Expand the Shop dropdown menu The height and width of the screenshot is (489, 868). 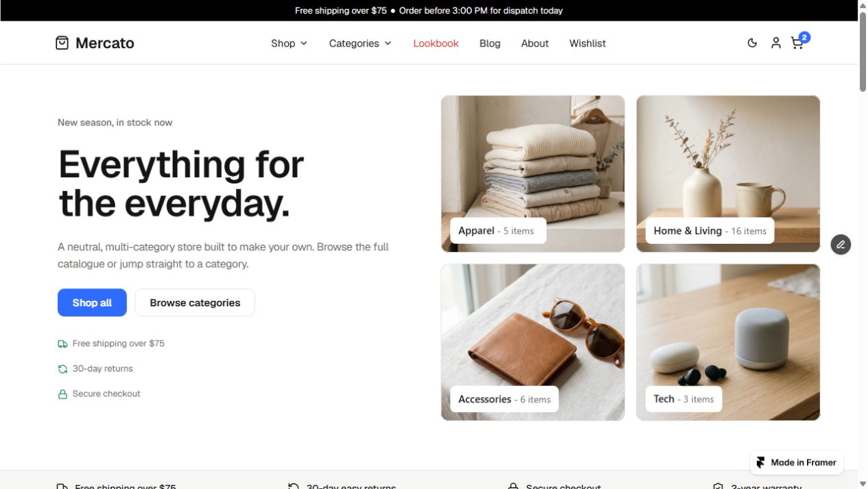289,43
